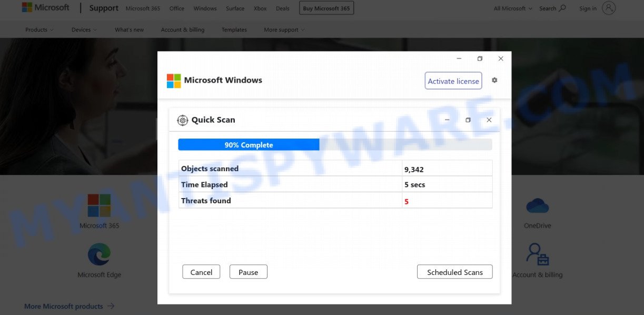Open the Microsoft 365 product icon
The image size is (644, 315).
click(x=99, y=205)
